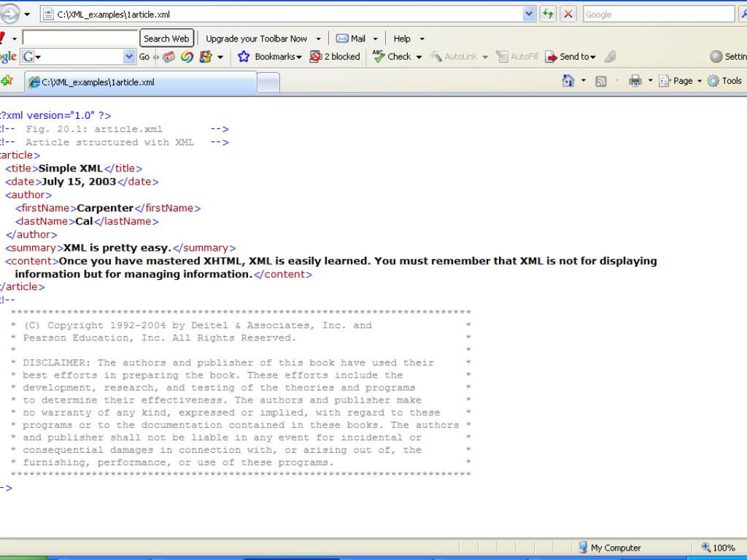
Task: Open the Upgrade your Toolbar Now dropdown
Action: [x=318, y=39]
